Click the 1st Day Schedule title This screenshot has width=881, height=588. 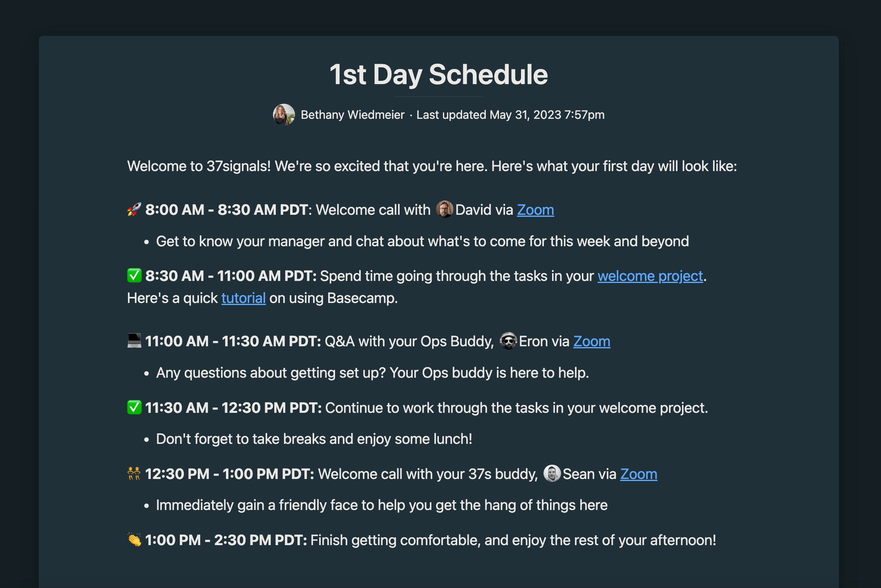click(x=439, y=75)
